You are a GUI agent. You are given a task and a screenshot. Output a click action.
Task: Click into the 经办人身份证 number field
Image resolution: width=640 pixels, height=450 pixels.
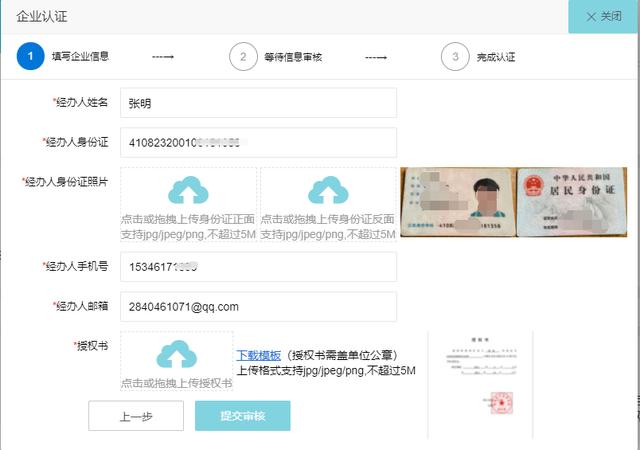point(257,143)
